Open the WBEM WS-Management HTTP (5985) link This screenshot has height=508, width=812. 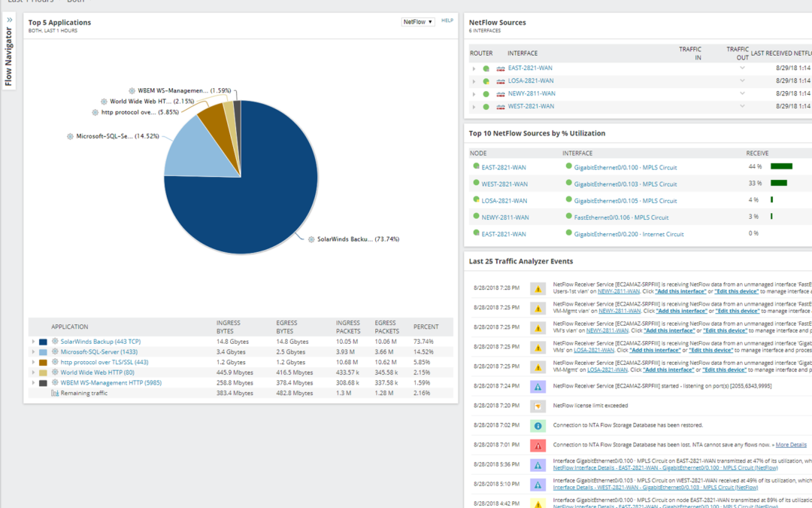(x=111, y=383)
